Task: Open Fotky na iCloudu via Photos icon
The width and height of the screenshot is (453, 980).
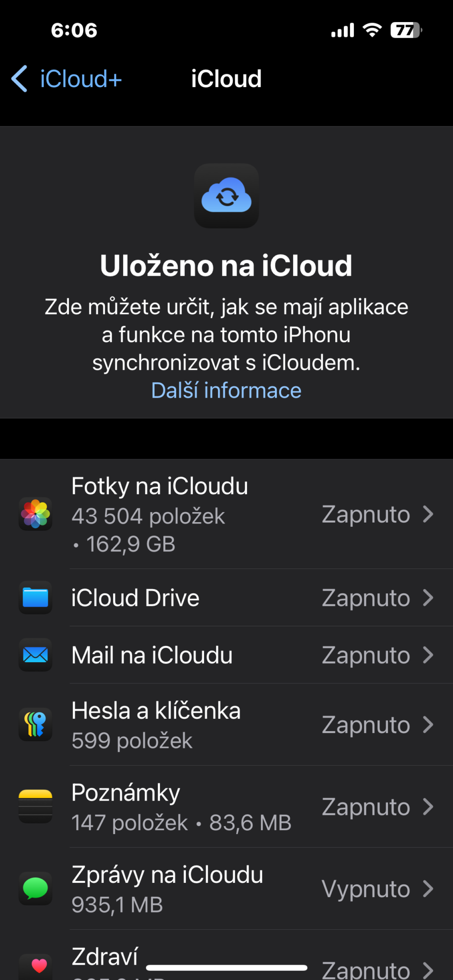Action: [35, 514]
